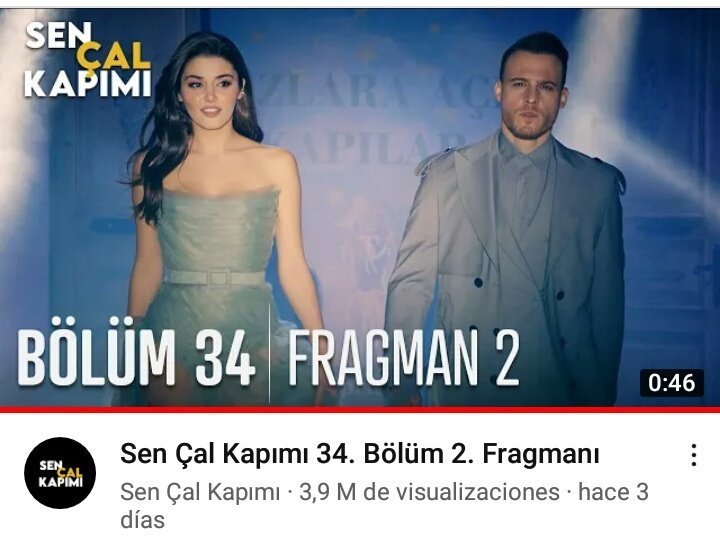Click the divider line between Bölüm and Fragman
Image resolution: width=720 pixels, height=544 pixels.
(x=270, y=355)
